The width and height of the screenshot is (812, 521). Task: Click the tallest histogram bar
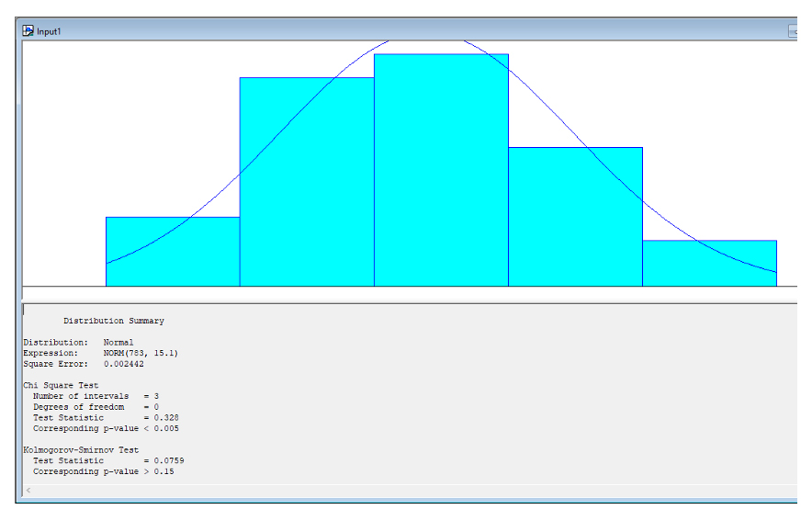(x=441, y=170)
